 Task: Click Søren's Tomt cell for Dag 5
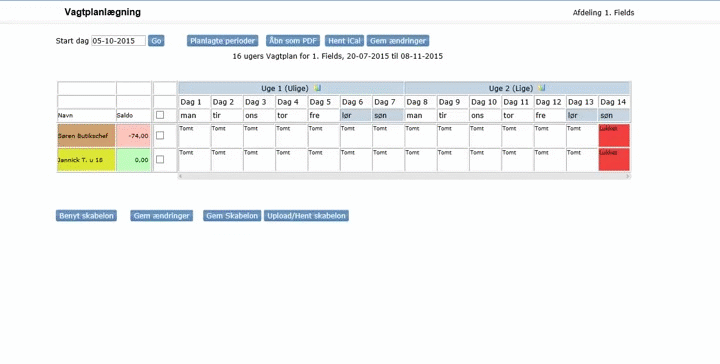[x=323, y=135]
